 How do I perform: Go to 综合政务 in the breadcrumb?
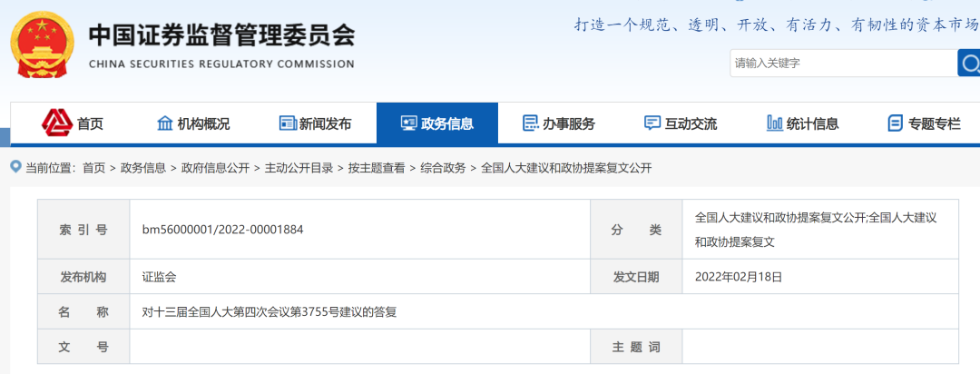[443, 168]
